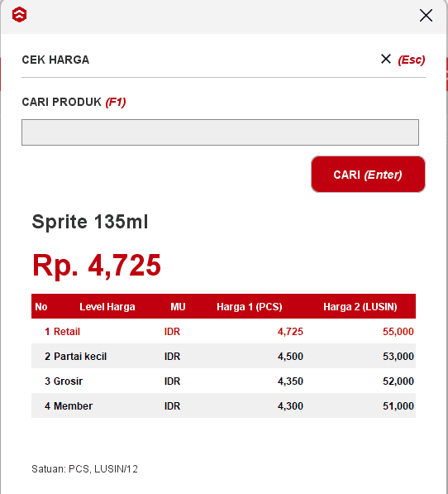Select the Retail price level row
Viewport: 448px width, 494px height.
point(223,331)
